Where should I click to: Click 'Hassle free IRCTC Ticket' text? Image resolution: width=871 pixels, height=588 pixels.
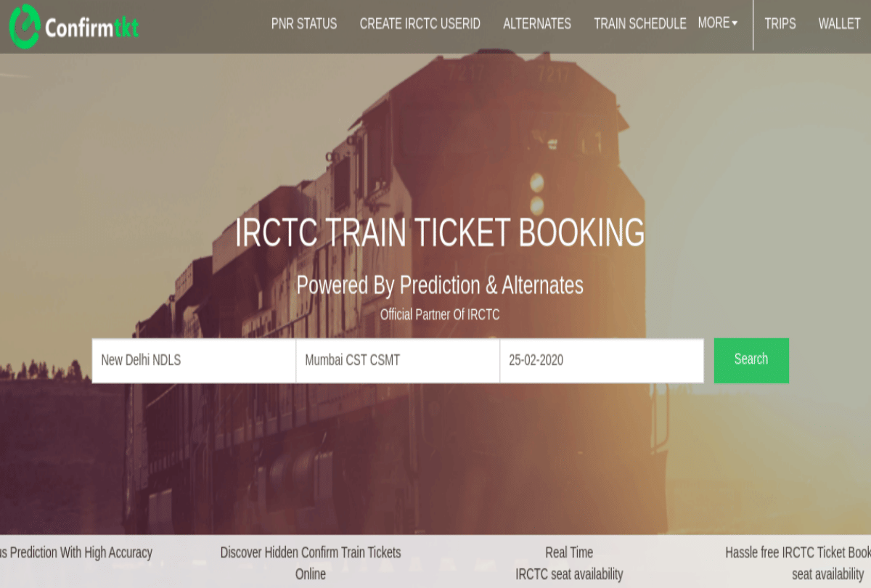(x=786, y=552)
